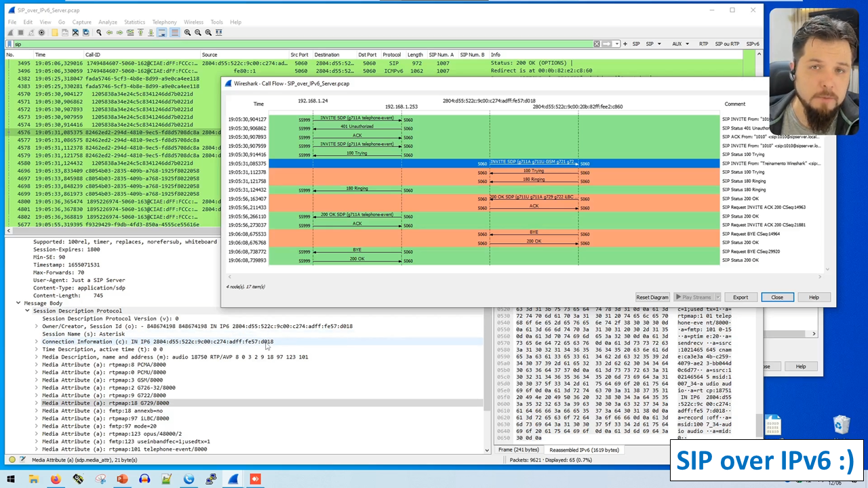Open File Explorer from taskbar
868x488 pixels.
pos(33,479)
